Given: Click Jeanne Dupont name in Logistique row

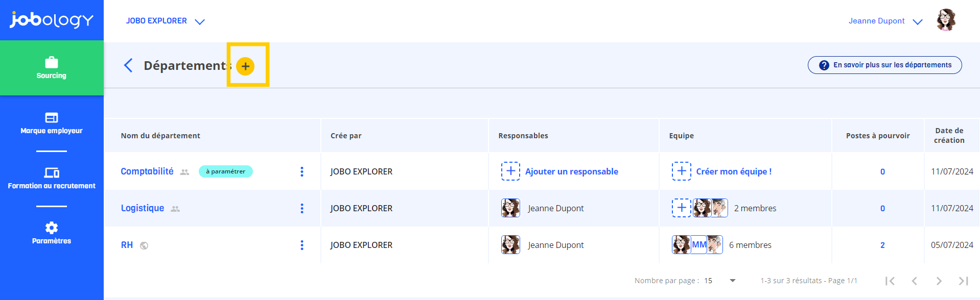Looking at the screenshot, I should [556, 208].
